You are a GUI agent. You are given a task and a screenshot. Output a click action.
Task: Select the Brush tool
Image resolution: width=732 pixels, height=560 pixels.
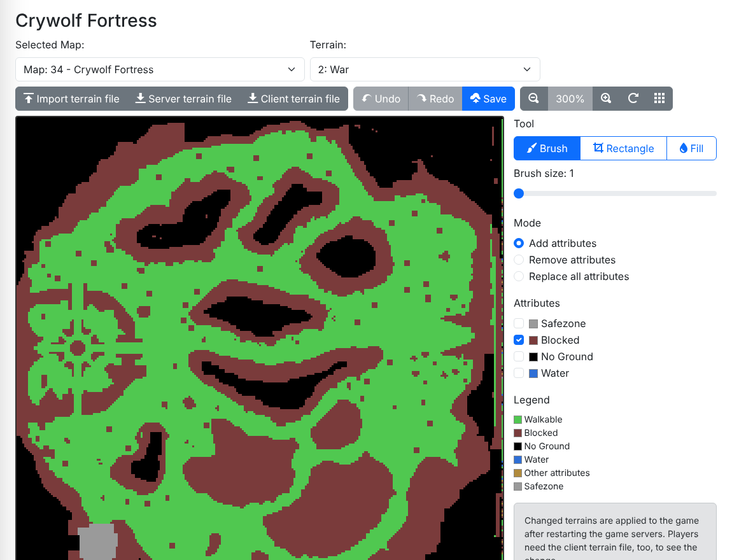(547, 148)
